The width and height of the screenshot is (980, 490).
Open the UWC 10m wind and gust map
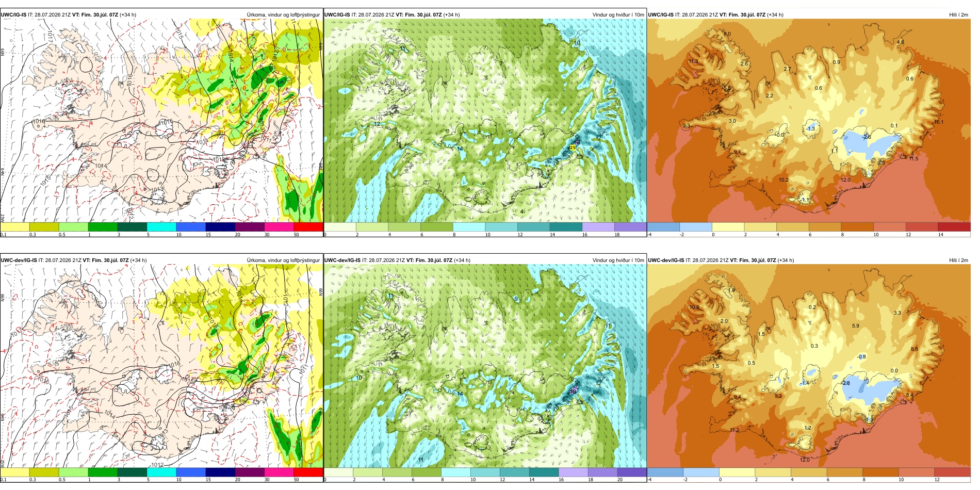(485, 121)
